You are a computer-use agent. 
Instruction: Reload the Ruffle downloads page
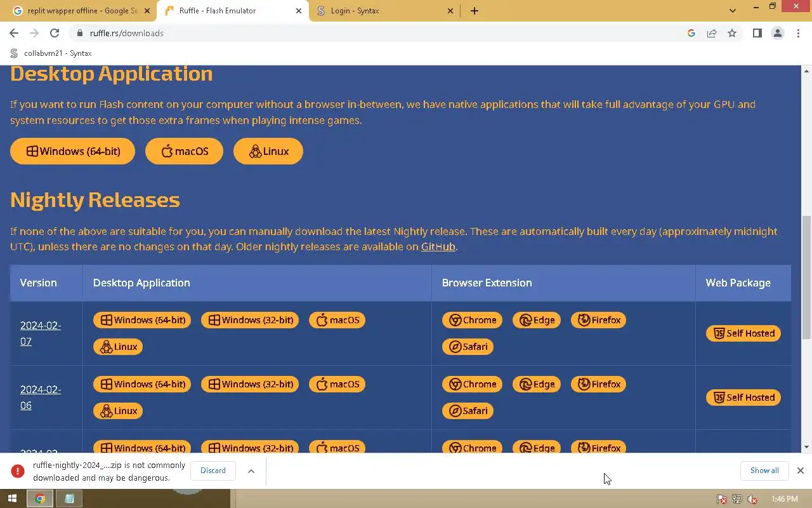[x=55, y=33]
